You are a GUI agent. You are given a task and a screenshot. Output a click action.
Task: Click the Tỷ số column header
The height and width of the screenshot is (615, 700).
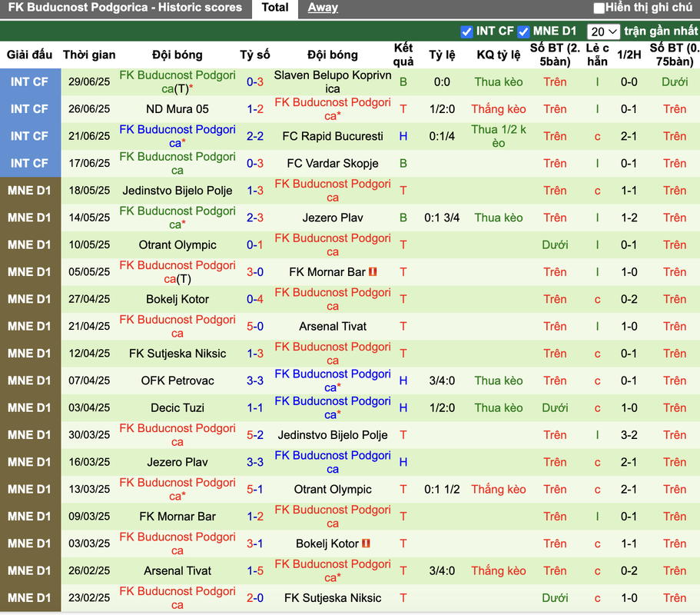click(x=255, y=55)
